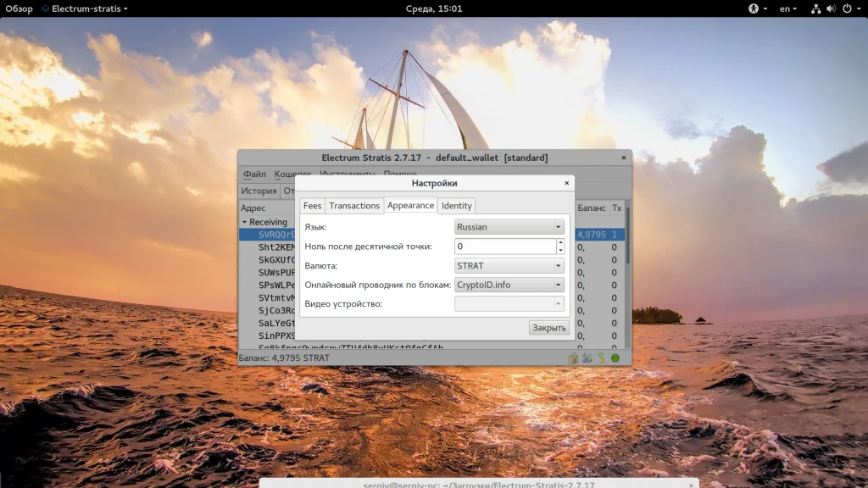Open the accessibility menu icon

tap(752, 8)
